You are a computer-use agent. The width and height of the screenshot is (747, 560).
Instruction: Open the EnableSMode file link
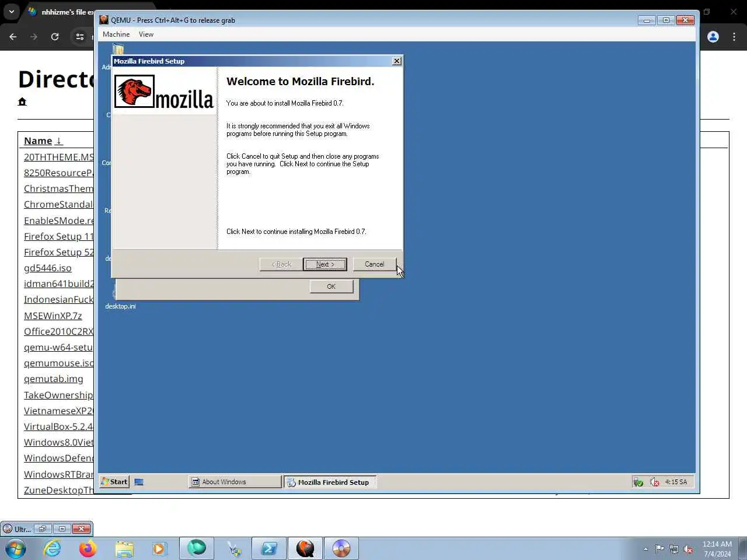(x=58, y=220)
